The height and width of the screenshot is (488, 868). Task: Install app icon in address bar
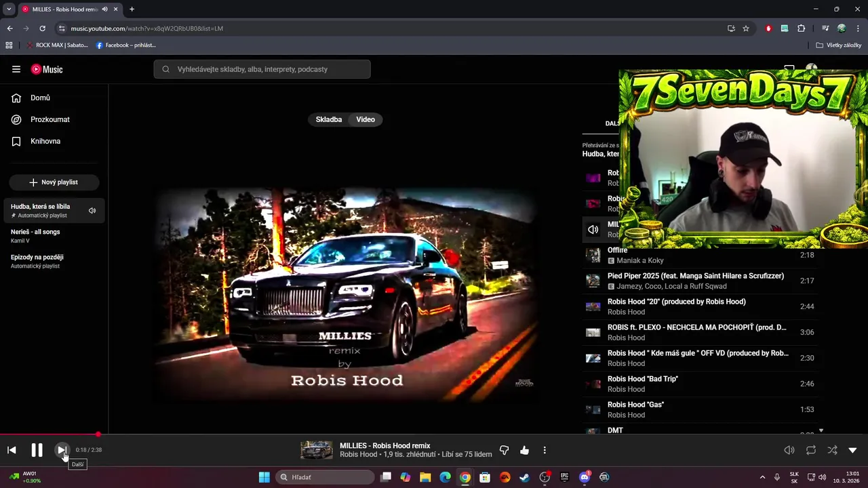(x=731, y=28)
